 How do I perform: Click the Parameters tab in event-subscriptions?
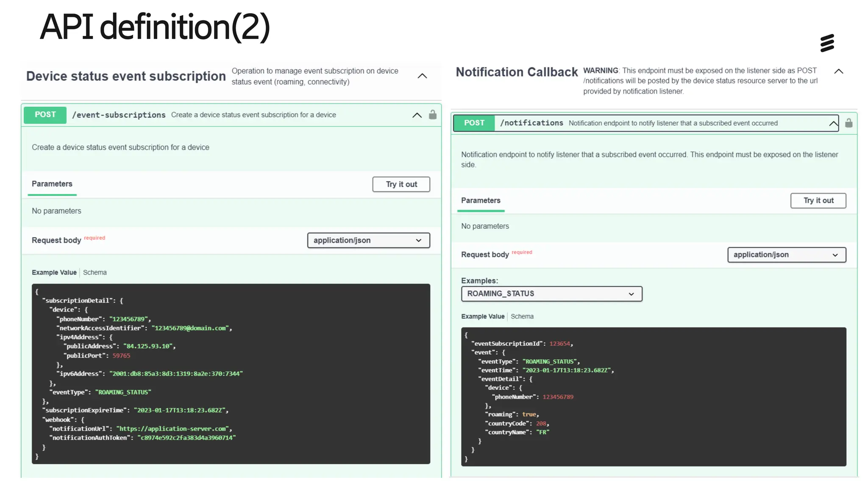point(52,184)
